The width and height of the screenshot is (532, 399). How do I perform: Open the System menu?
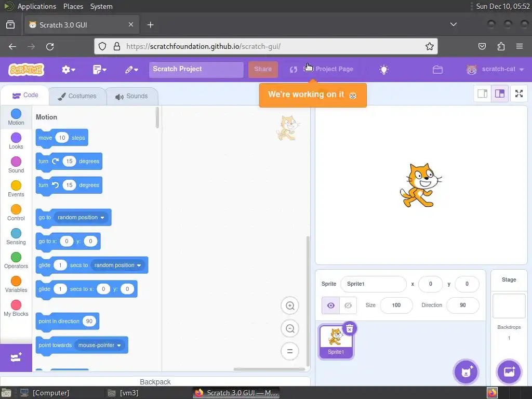[101, 6]
